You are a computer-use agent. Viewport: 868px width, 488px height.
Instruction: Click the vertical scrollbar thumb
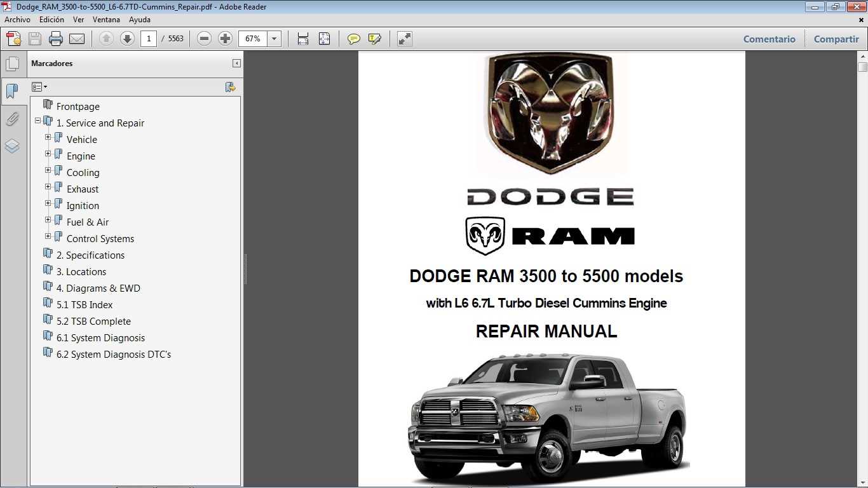[x=862, y=67]
